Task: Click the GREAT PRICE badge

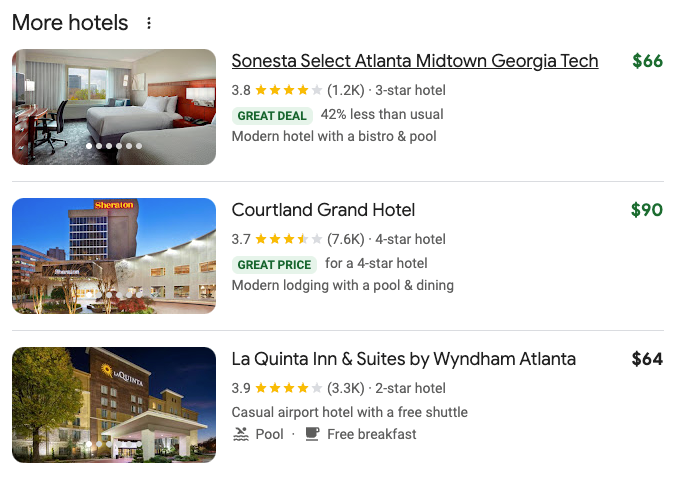Action: click(x=274, y=265)
